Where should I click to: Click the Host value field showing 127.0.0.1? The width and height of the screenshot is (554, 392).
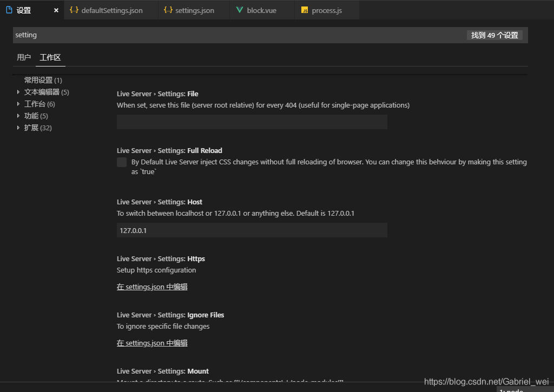(x=252, y=230)
